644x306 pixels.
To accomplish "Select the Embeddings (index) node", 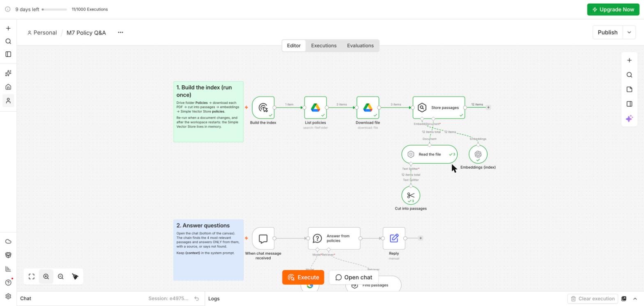I will coord(478,154).
